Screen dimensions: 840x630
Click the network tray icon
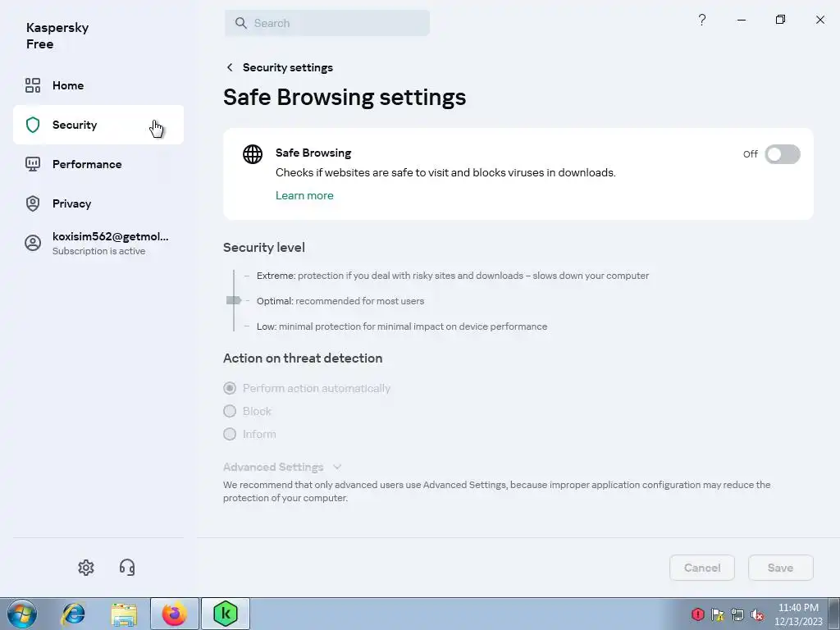tap(737, 614)
